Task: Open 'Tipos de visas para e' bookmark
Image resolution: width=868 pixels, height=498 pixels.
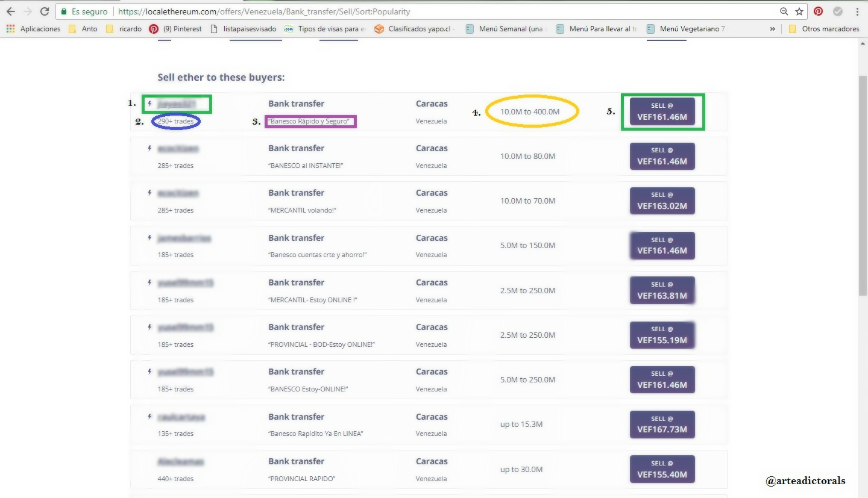Action: 325,28
